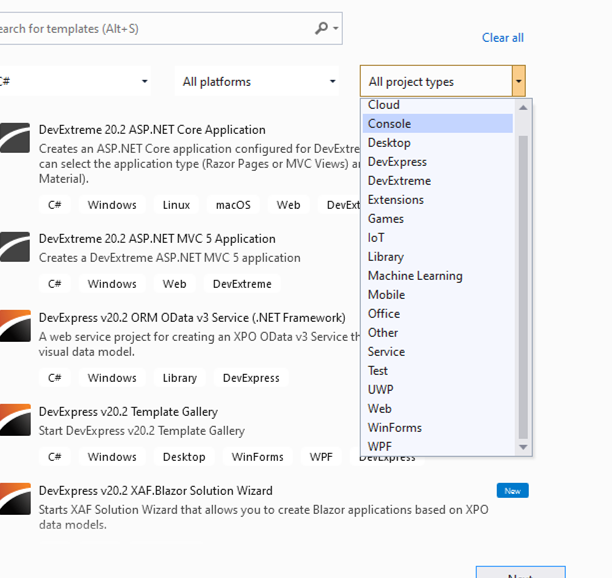Click DevExtreme tag on MVC 5 template
Viewport: 612px width, 578px height.
[x=242, y=284]
